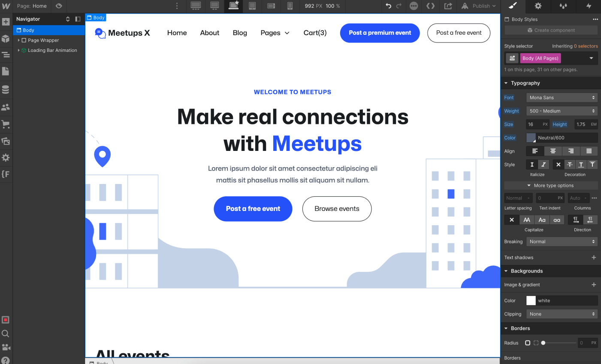
Task: Open the Add Elements panel
Action: pos(6,21)
